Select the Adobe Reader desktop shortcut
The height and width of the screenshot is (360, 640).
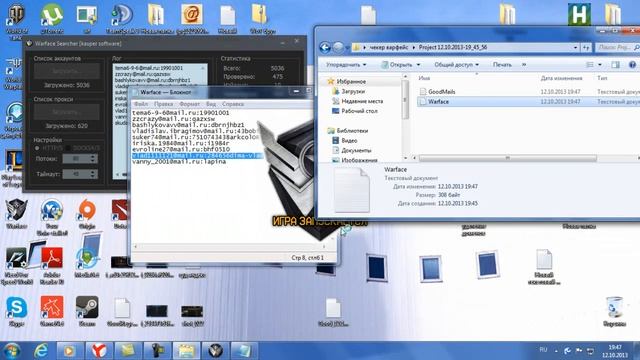tap(52, 265)
